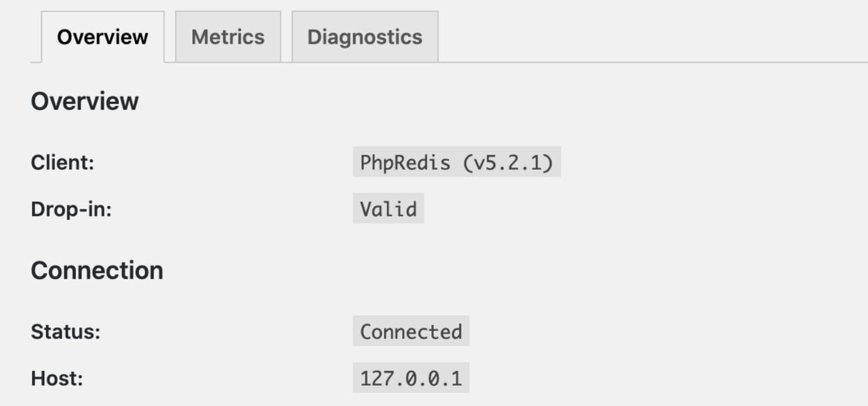Click the Client label

pos(62,163)
